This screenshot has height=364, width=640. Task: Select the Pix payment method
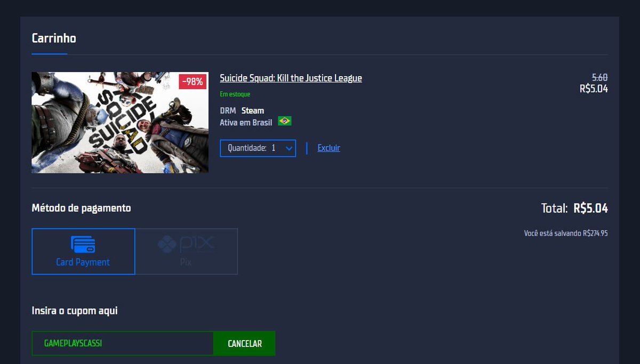pos(186,252)
